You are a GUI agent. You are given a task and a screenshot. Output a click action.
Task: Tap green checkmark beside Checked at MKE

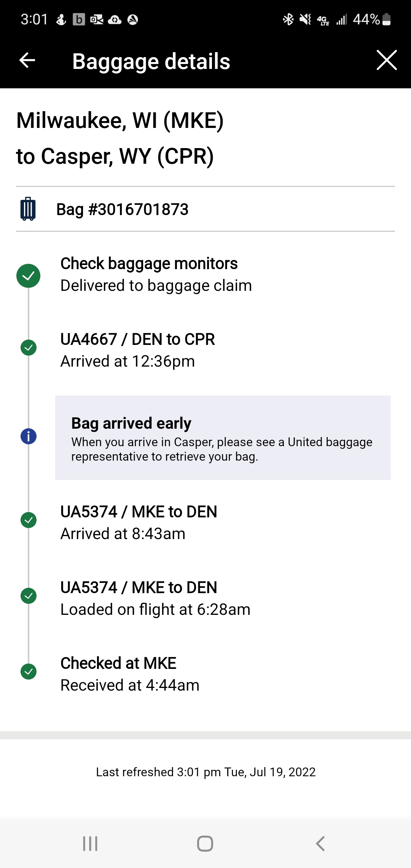click(29, 672)
